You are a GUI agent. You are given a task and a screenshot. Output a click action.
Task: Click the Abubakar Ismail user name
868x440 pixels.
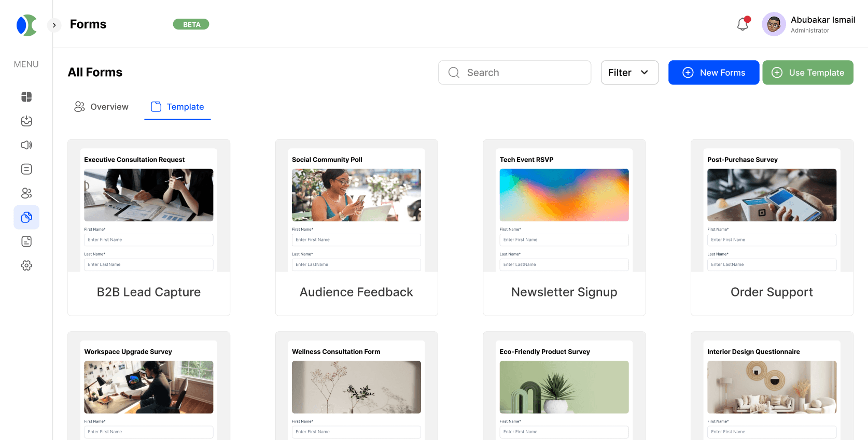pos(823,20)
